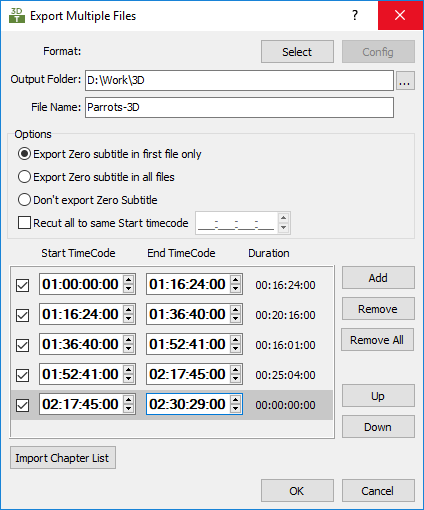Viewport: 424px width, 510px height.
Task: Click the 3D app icon in title bar
Action: pos(17,15)
